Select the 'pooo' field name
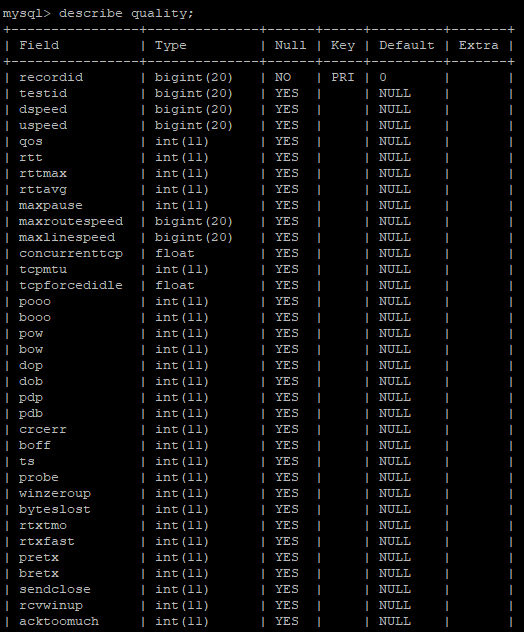524x632 pixels. pyautogui.click(x=35, y=301)
